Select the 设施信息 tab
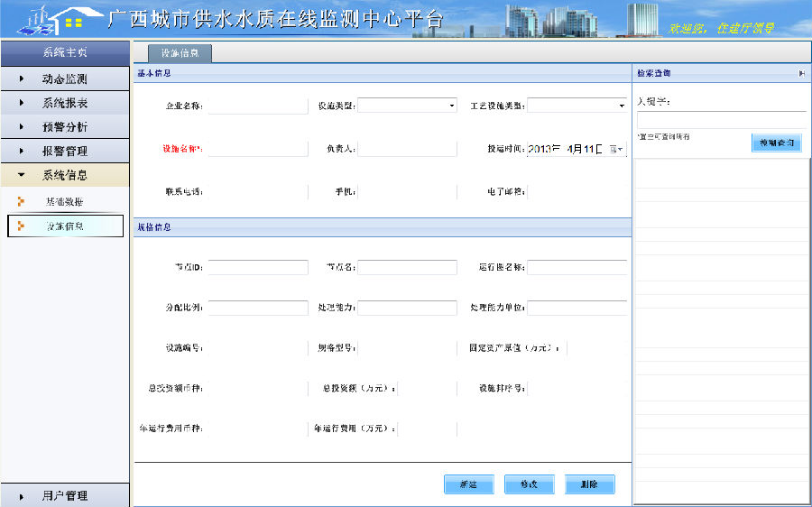This screenshot has width=812, height=507. point(180,53)
